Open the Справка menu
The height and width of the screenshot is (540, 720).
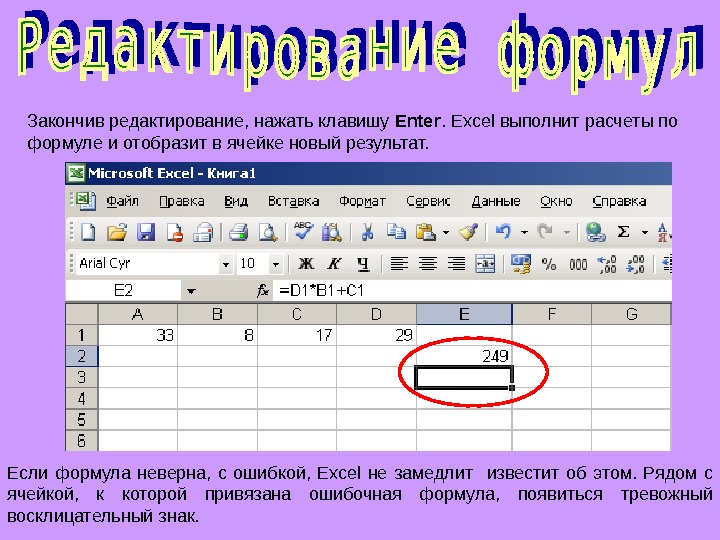click(x=619, y=201)
